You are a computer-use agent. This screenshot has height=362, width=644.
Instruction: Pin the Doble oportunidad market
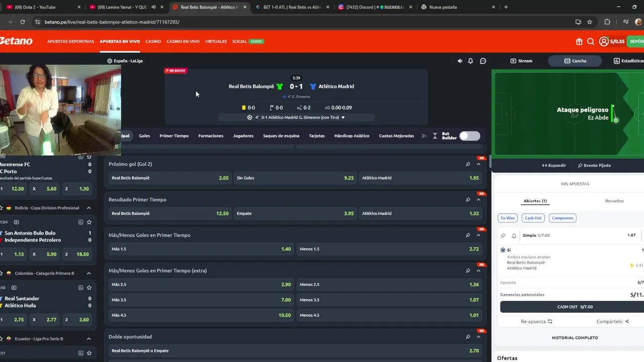(x=468, y=337)
